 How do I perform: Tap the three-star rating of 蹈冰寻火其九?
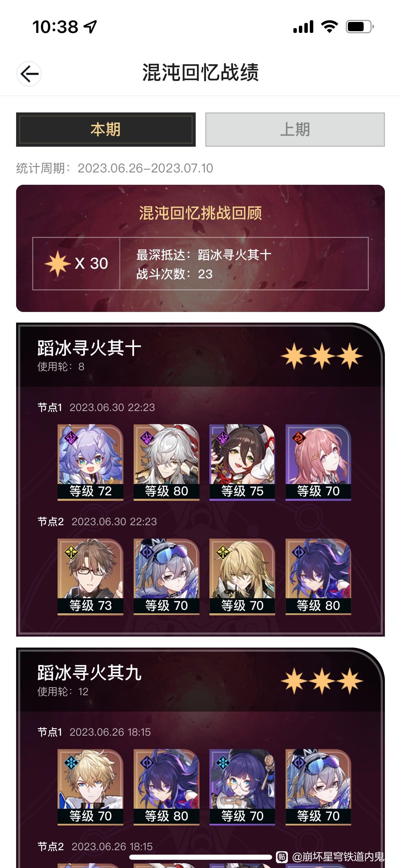coord(322,680)
